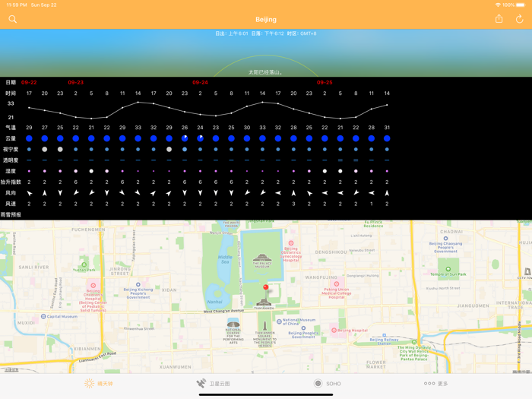
Task: Switch to the 晴天钟 tab
Action: tap(98, 383)
